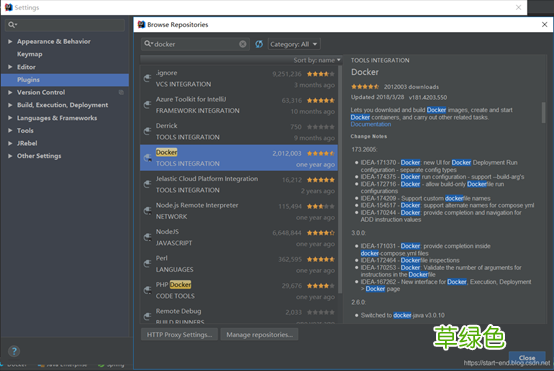Select the Remote Debug plugin row

pyautogui.click(x=239, y=314)
